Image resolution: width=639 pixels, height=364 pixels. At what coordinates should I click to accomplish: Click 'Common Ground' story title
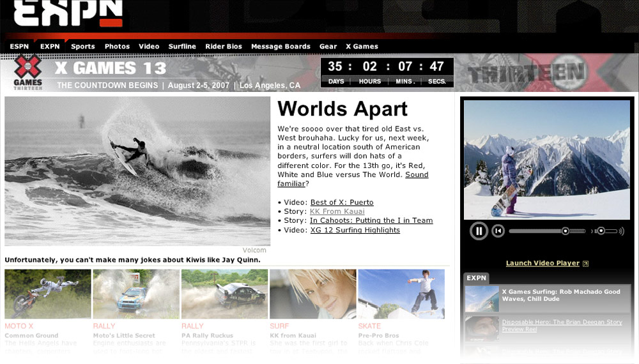[x=31, y=335]
